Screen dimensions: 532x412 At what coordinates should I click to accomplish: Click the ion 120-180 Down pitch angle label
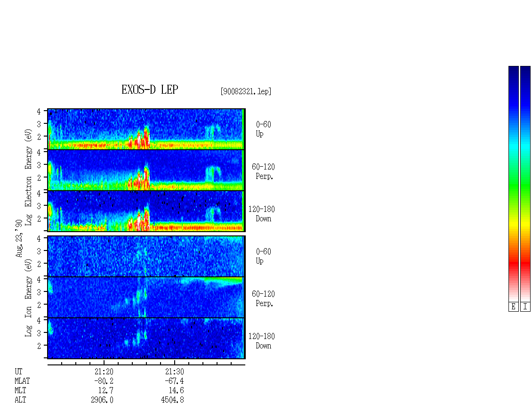click(x=262, y=341)
